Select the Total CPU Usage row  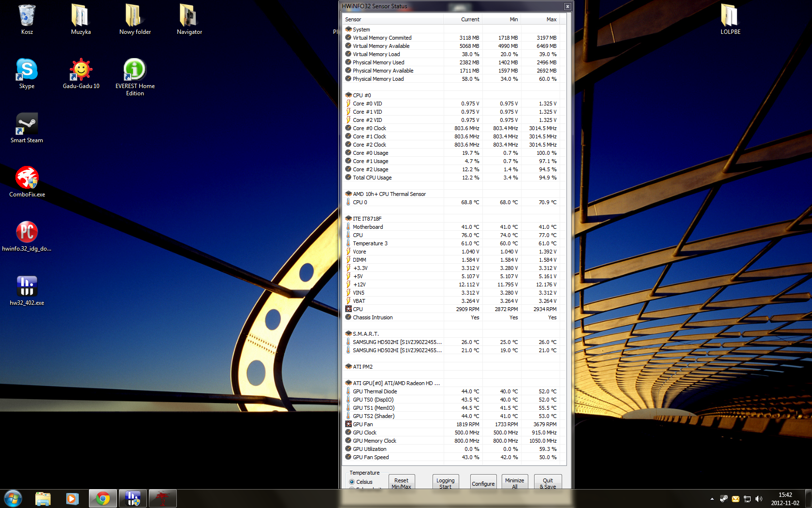click(x=451, y=178)
